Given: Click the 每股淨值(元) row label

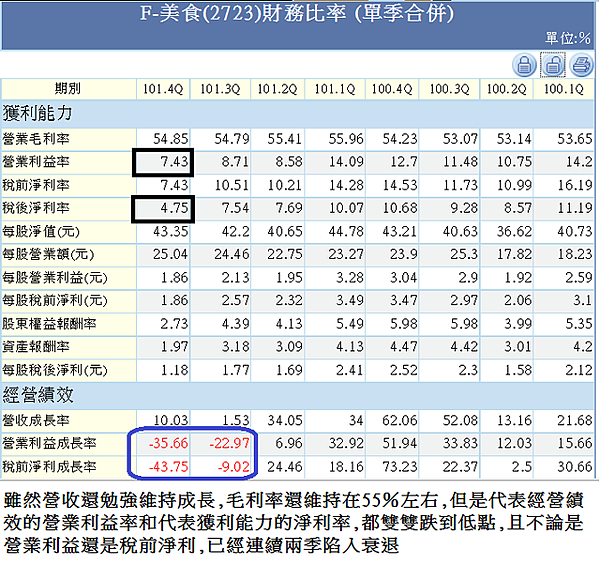Looking at the screenshot, I should pos(41,231).
